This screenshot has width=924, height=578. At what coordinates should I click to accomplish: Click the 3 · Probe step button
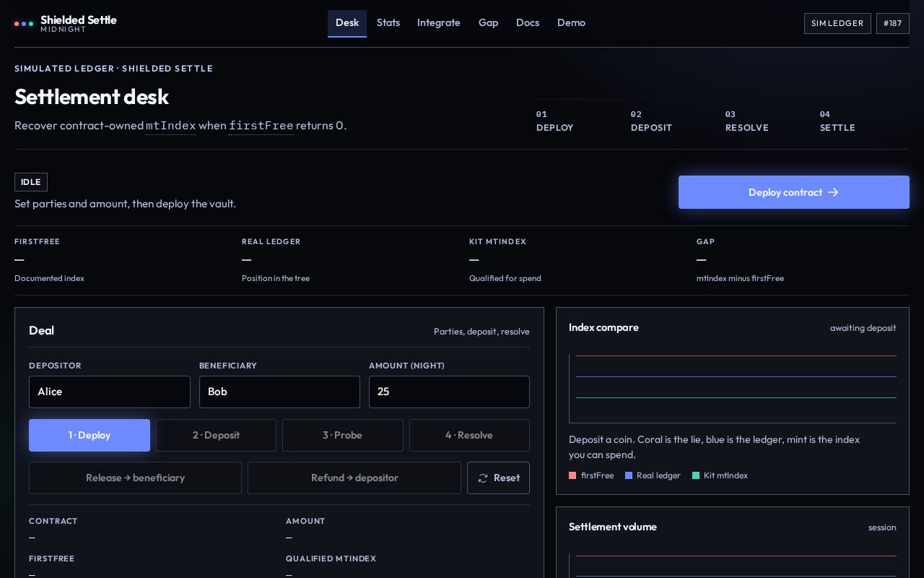point(343,435)
